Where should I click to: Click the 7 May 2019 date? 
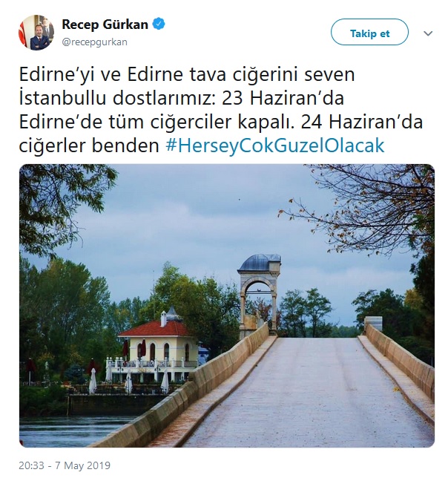[x=83, y=465]
